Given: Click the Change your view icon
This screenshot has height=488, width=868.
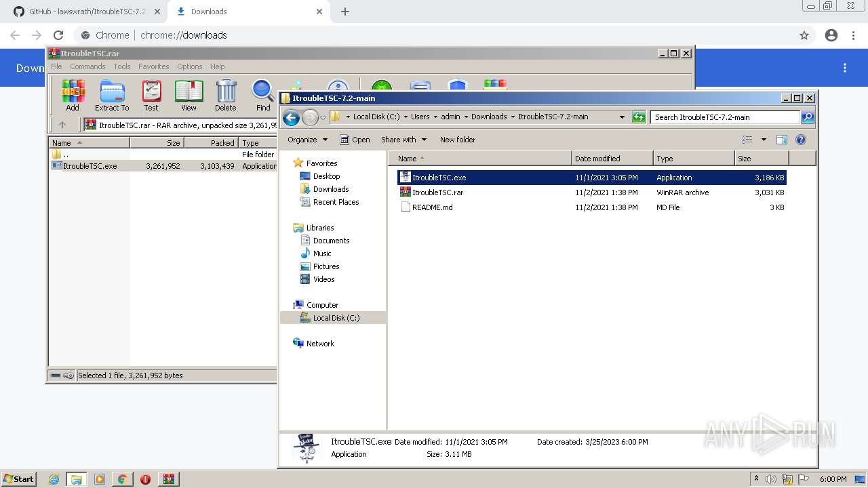Looking at the screenshot, I should pos(747,140).
